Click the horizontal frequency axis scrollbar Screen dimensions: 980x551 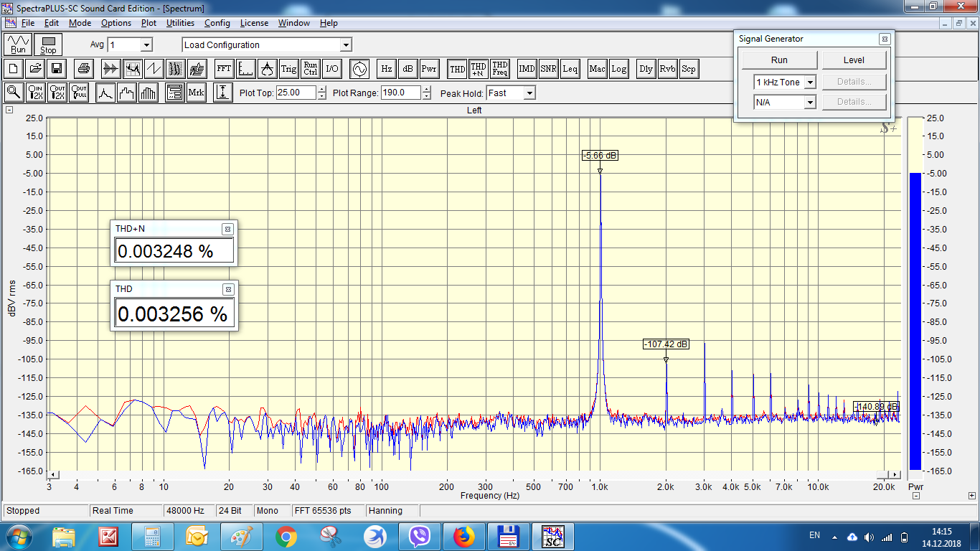(473, 475)
